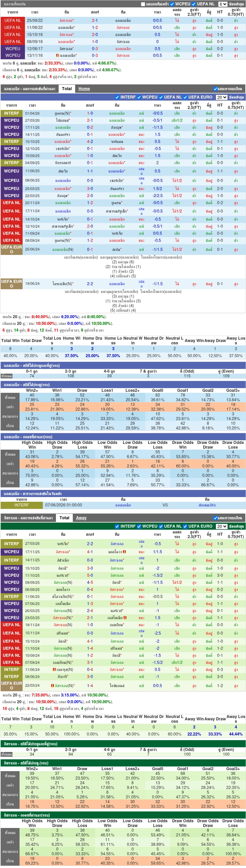
Task: Uncheck the UEFA EURO filter for Albania matches
Action: tap(185, 97)
